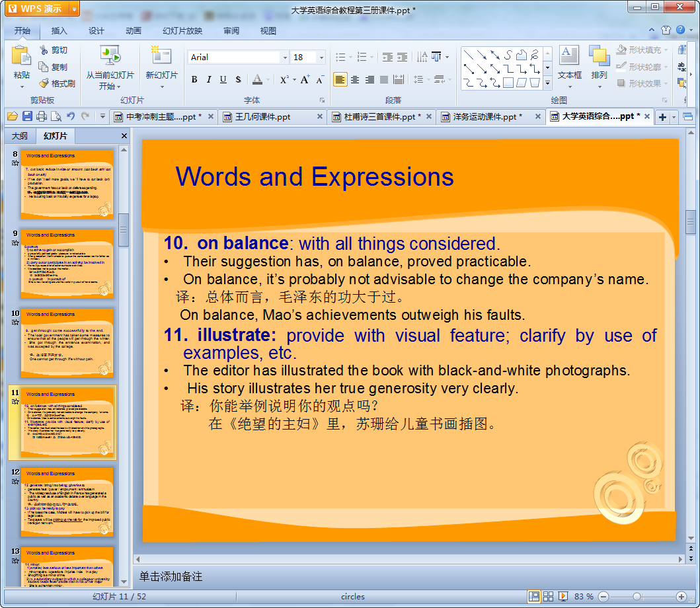Open a new document tab with plus button

(x=662, y=117)
